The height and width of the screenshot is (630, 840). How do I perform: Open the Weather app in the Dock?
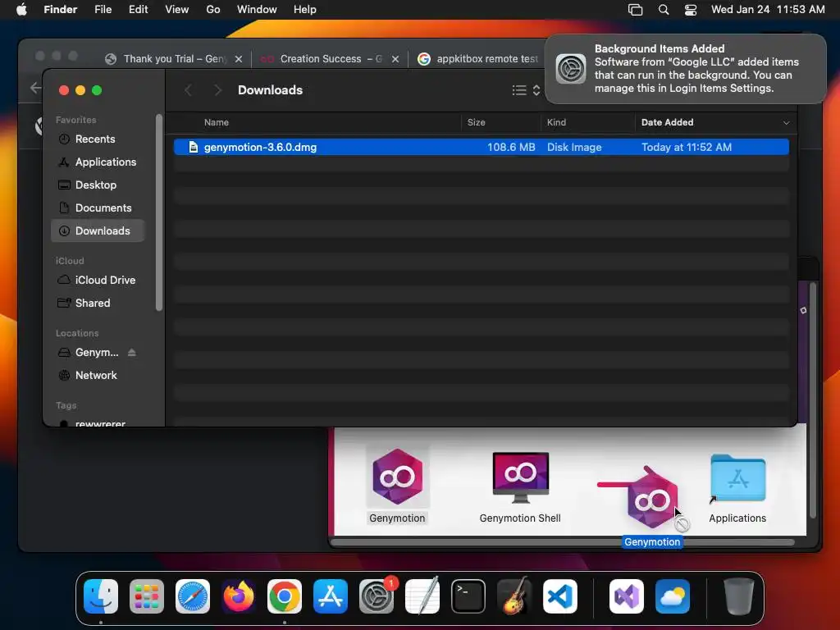[673, 596]
